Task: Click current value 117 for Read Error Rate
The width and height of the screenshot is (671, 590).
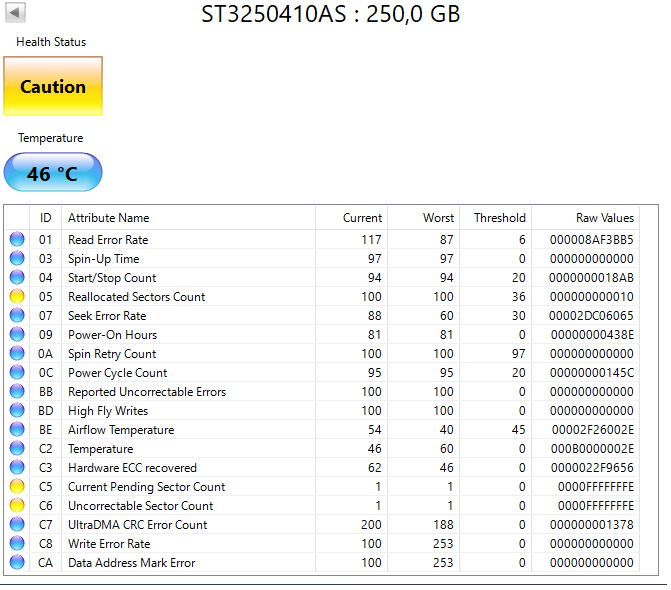Action: pos(371,240)
